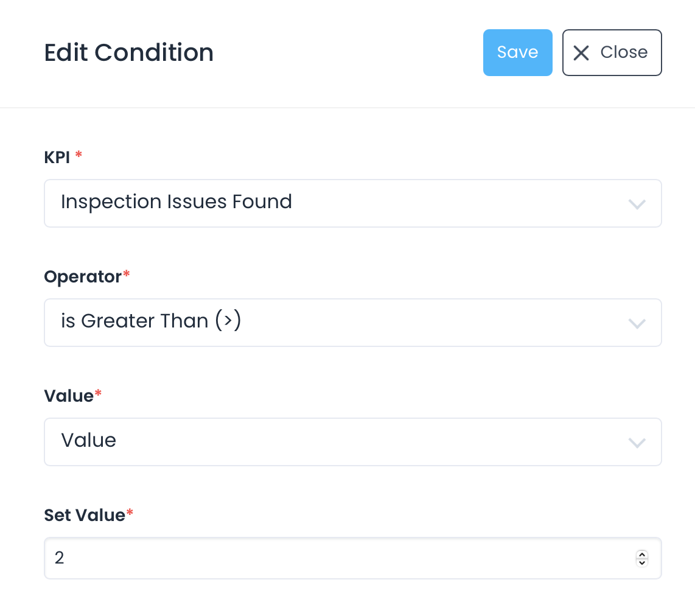Click the X icon in Close button
Viewport: 695px width, 616px height.
coord(581,53)
